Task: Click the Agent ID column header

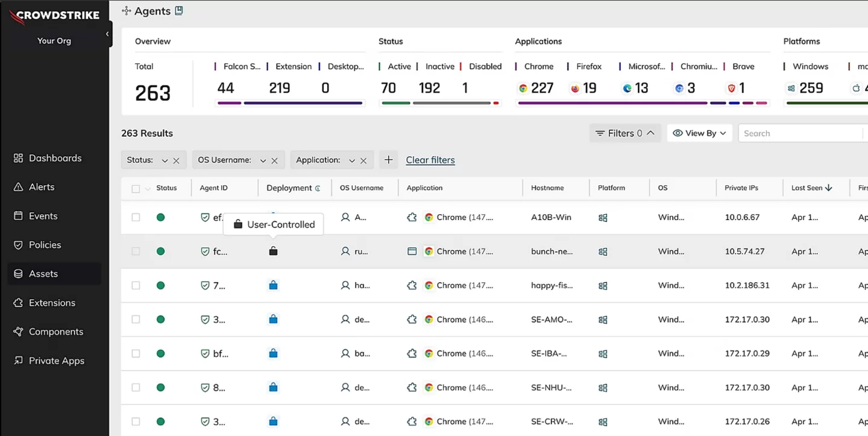Action: tap(213, 188)
